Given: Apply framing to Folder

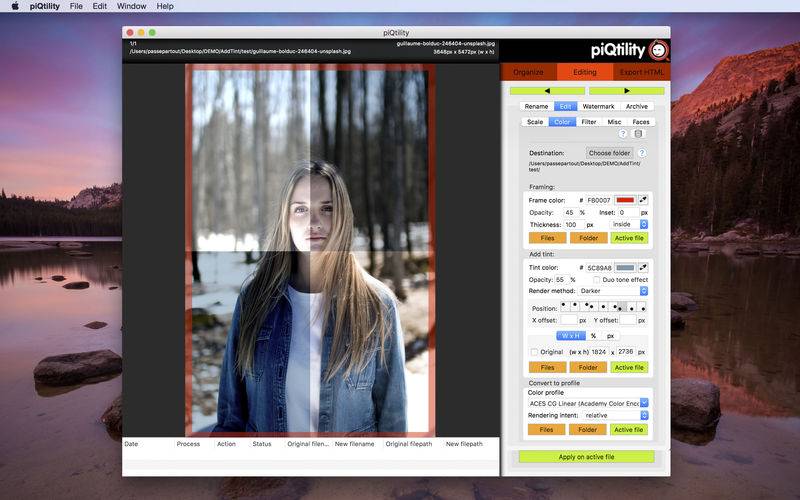Looking at the screenshot, I should 588,238.
